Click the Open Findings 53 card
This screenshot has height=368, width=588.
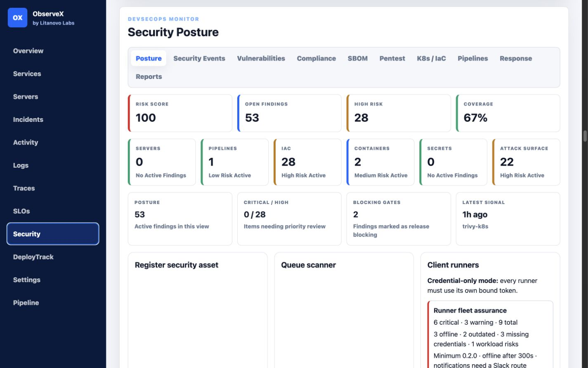[289, 113]
